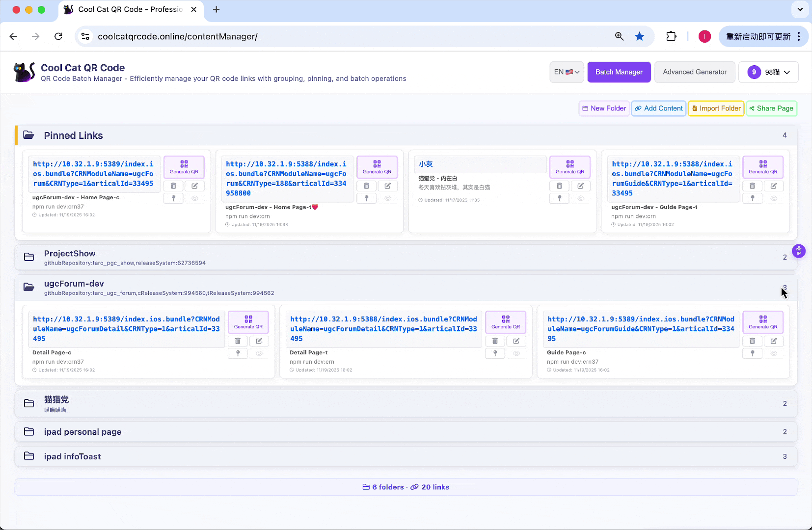This screenshot has height=530, width=812.
Task: Click the browser address bar
Action: [344, 36]
